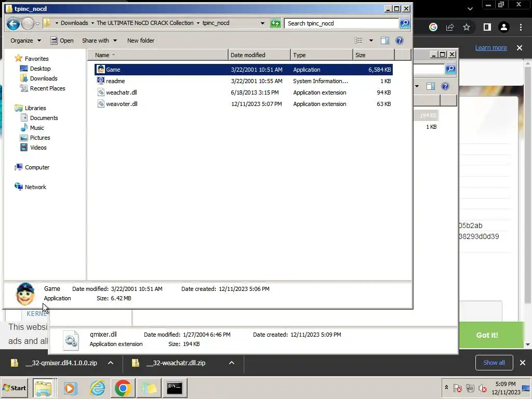
Task: Sort by the Size column header
Action: [374, 55]
